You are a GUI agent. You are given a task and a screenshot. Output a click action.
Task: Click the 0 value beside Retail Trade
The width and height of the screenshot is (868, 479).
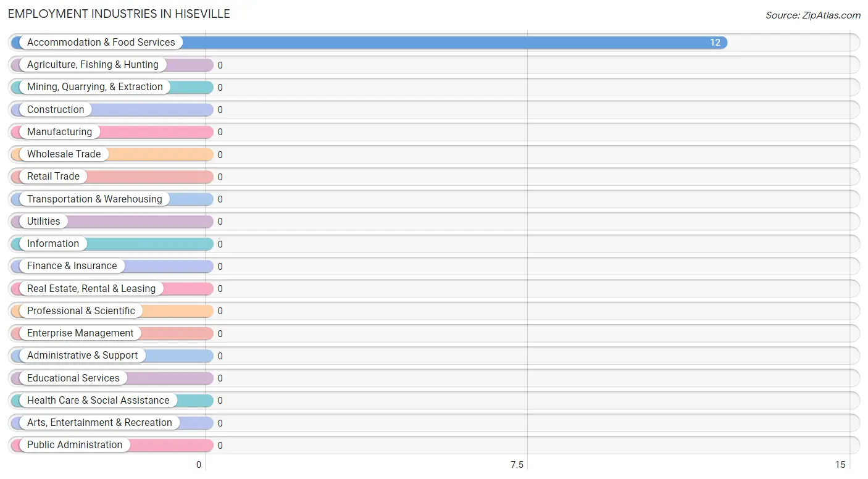tap(220, 177)
